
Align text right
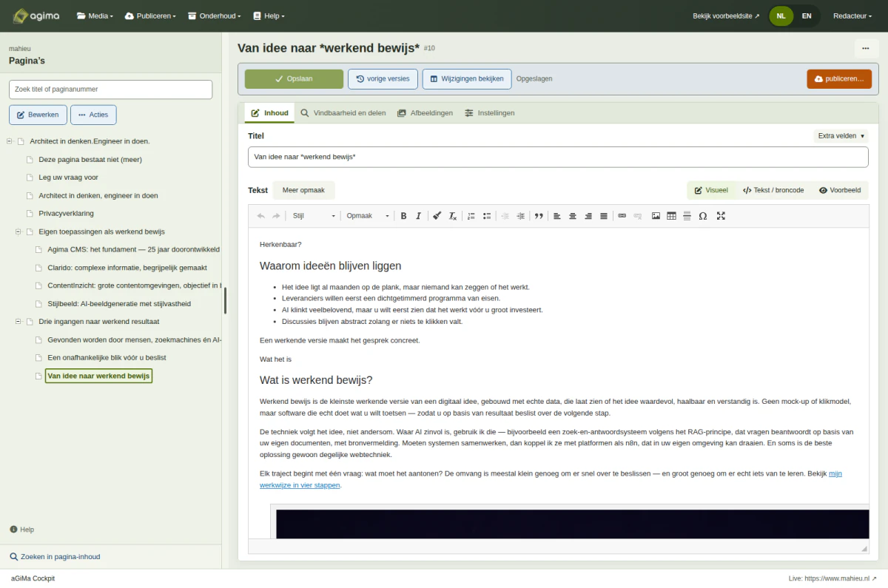(588, 216)
